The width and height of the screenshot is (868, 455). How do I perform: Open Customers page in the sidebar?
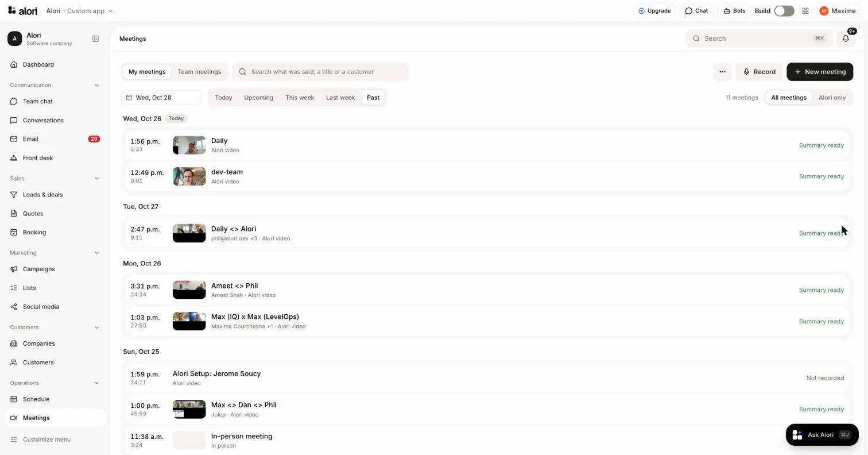tap(55, 363)
